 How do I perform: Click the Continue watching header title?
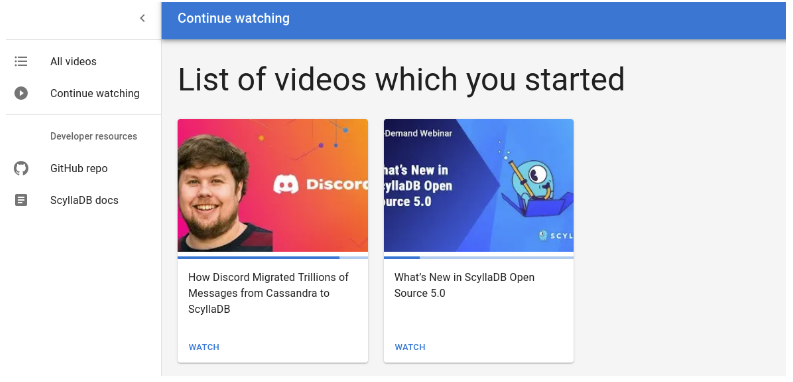234,18
